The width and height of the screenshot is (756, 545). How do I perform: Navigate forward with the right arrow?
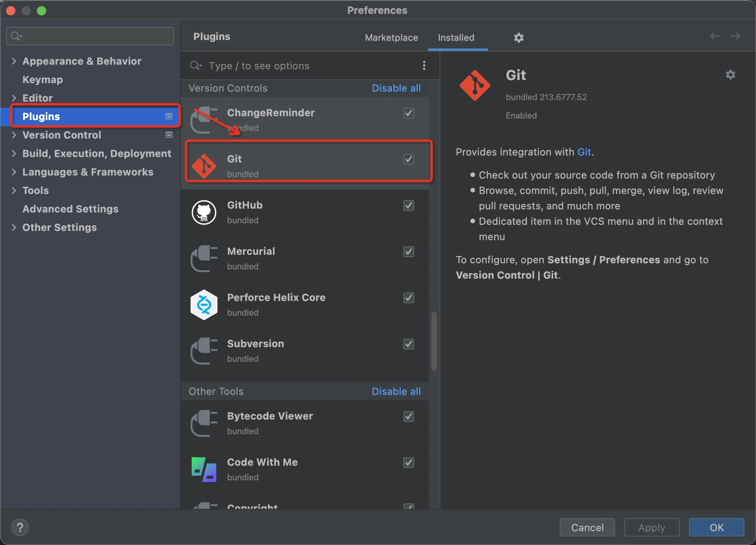(x=736, y=36)
